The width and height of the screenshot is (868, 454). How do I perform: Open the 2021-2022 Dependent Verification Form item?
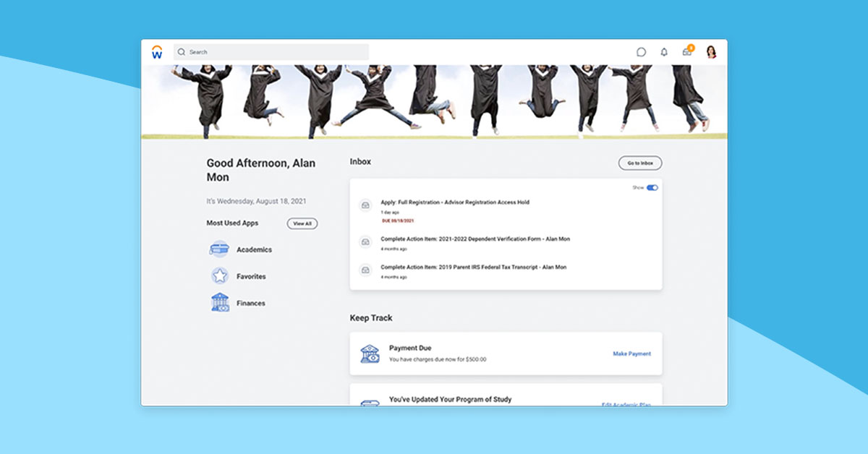coord(475,239)
